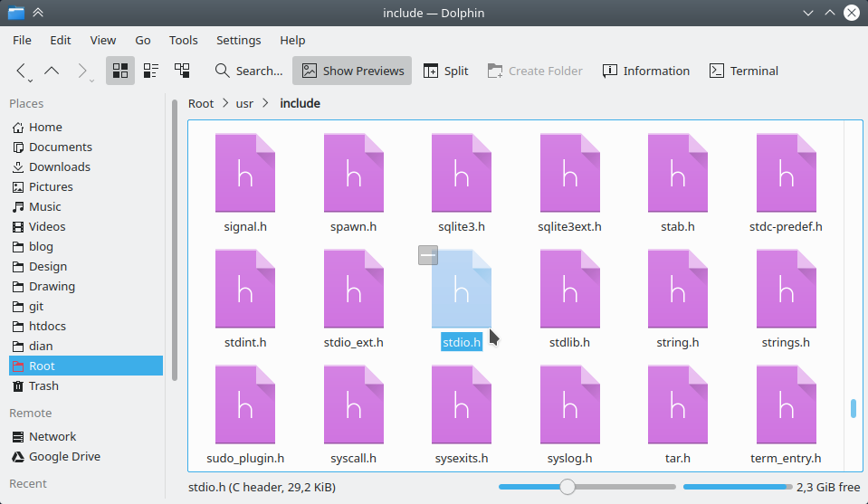Adjust the icon zoom slider handle
Screen dimensions: 868x504
[x=568, y=487]
